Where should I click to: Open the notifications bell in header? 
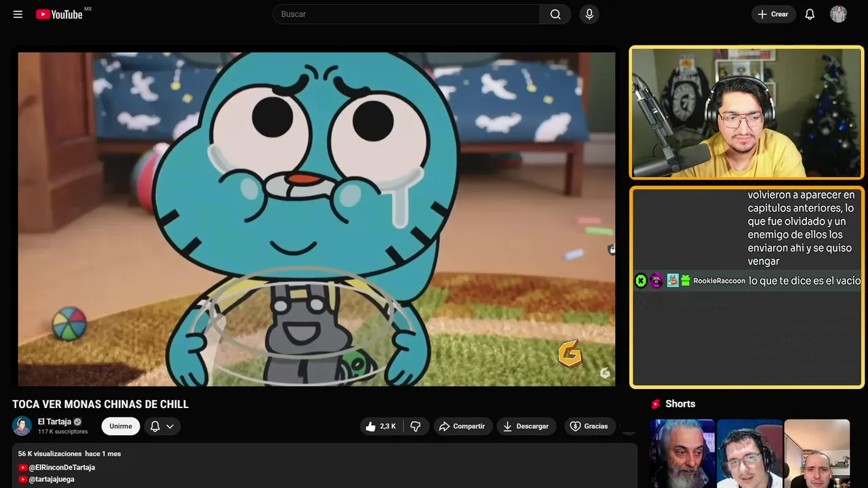810,14
